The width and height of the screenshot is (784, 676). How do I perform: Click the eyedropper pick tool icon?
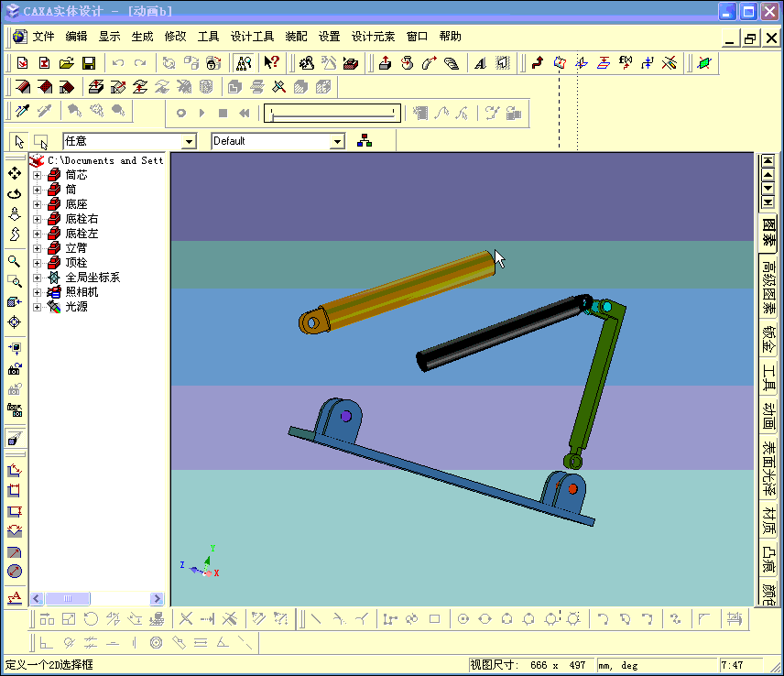click(23, 111)
